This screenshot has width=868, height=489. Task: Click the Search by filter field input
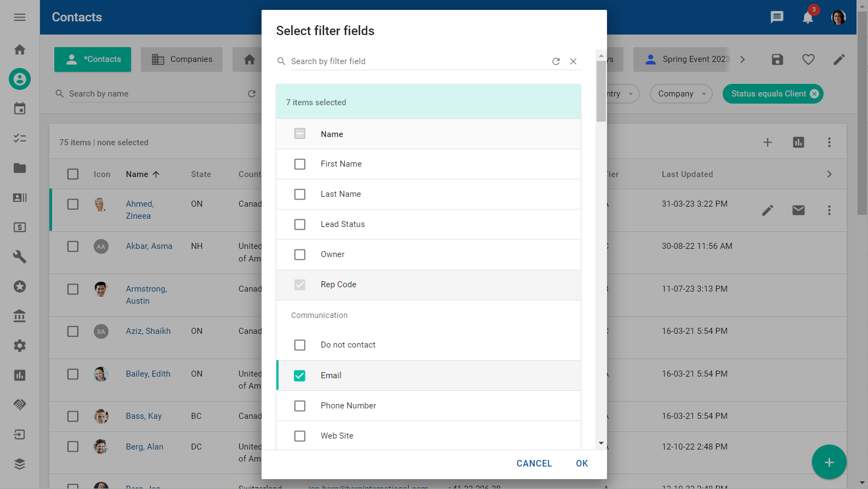[x=417, y=61]
